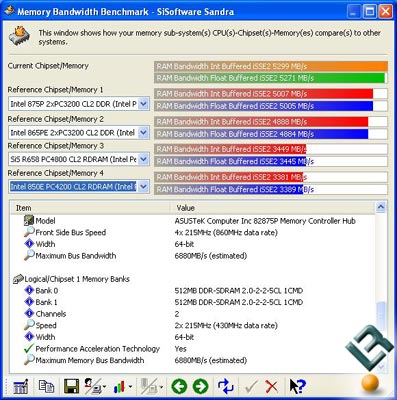The height and width of the screenshot is (400, 397).
Task: Click the memory chip icon in header
Action: (19, 36)
